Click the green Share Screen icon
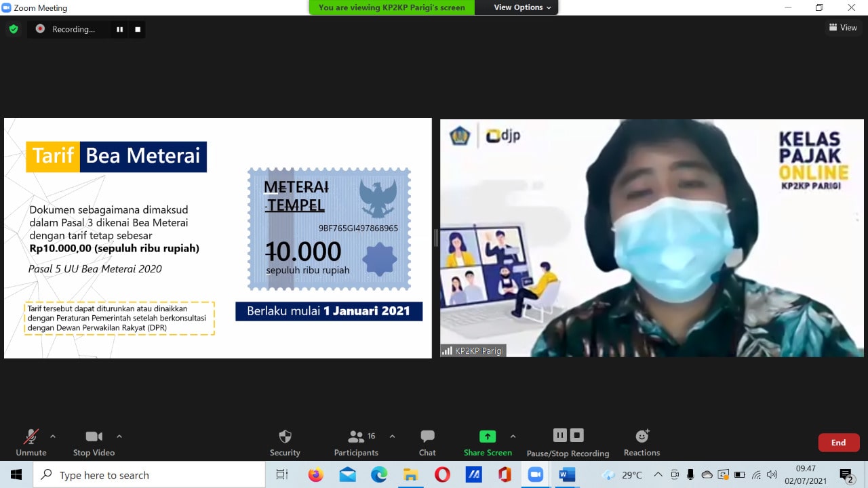The image size is (868, 488). pyautogui.click(x=488, y=436)
